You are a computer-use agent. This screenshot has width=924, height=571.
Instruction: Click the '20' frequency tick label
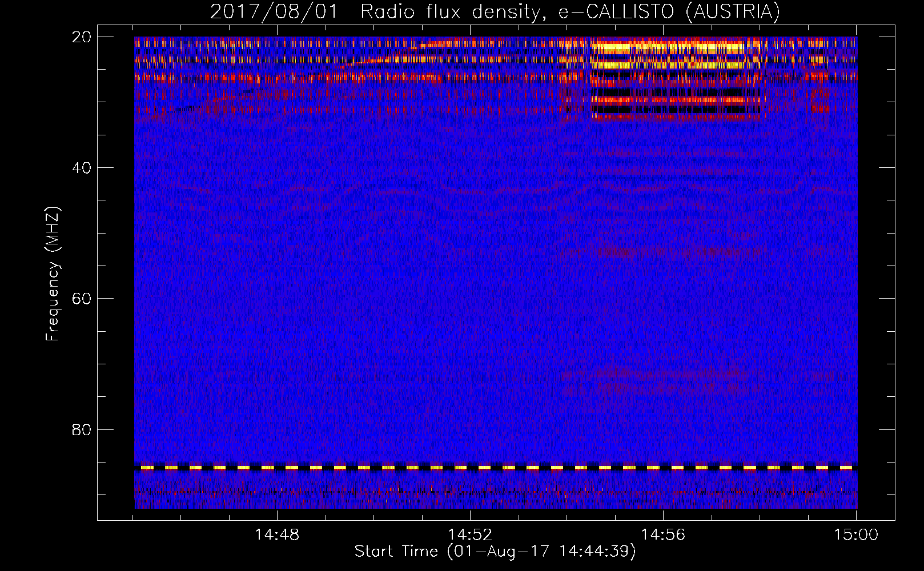click(x=82, y=37)
